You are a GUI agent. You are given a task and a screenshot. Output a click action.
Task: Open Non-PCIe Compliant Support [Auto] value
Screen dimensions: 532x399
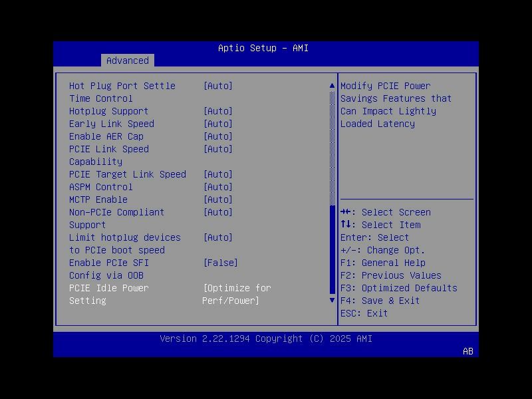218,212
